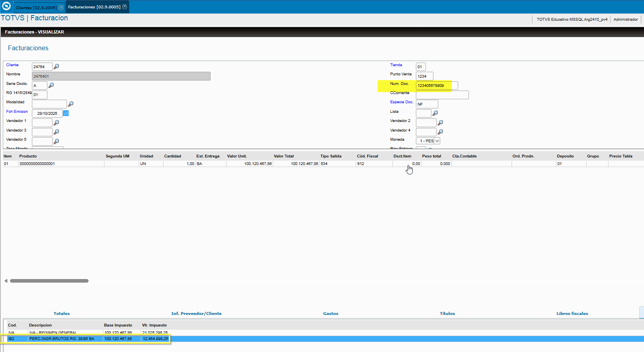The height and width of the screenshot is (352, 644).
Task: Select the IVA - REGIMEN GENERAL tax row
Action: tap(323, 332)
